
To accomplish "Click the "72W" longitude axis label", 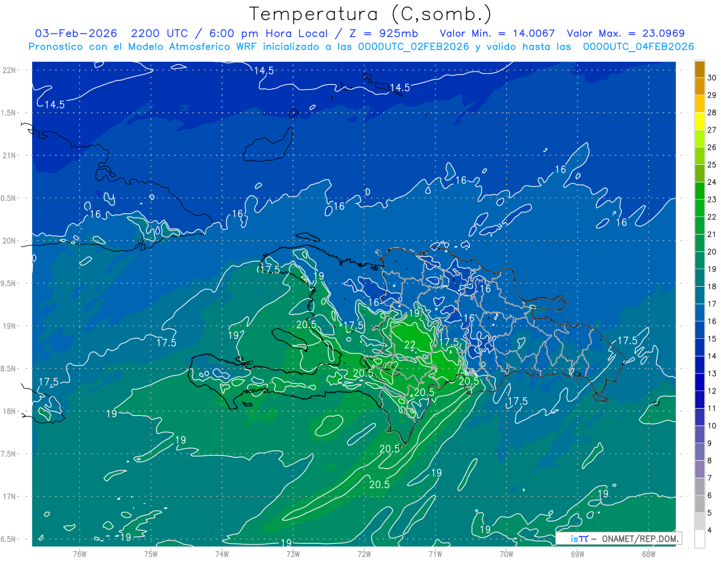I will (x=364, y=553).
